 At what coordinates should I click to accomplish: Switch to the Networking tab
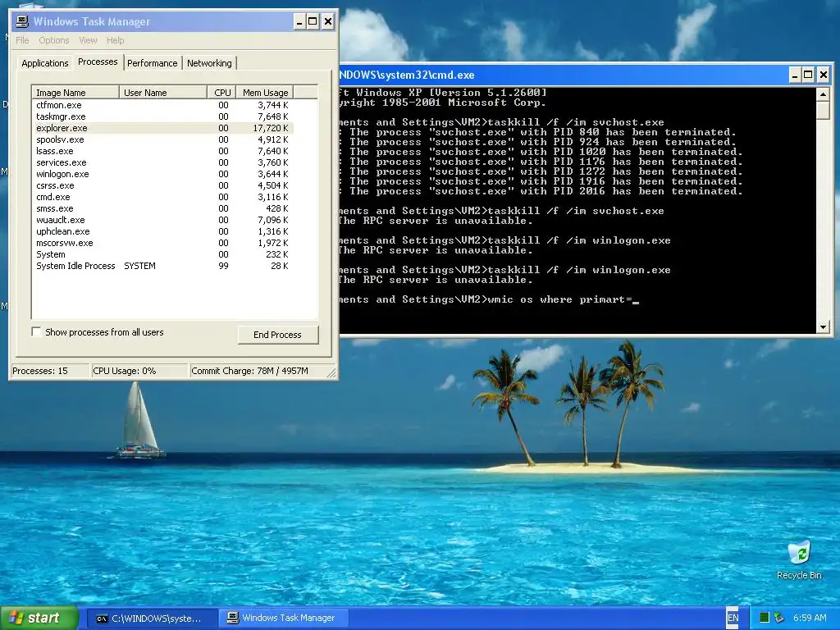click(209, 63)
